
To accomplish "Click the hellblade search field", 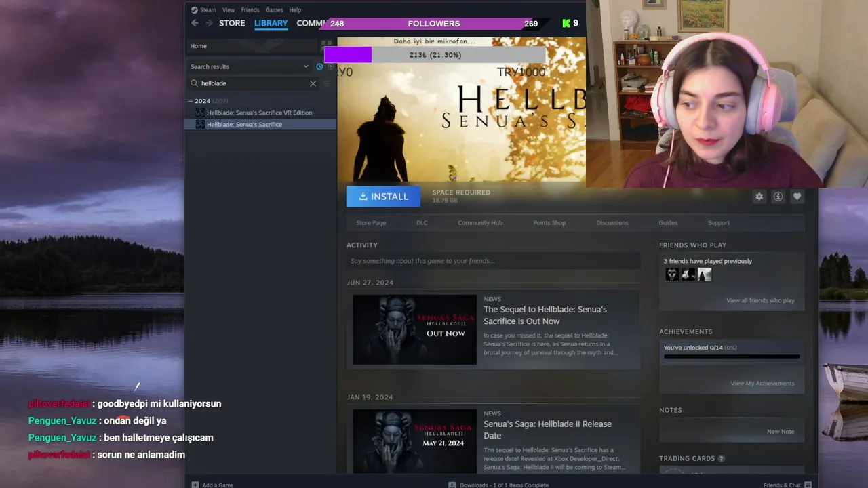I will point(254,83).
